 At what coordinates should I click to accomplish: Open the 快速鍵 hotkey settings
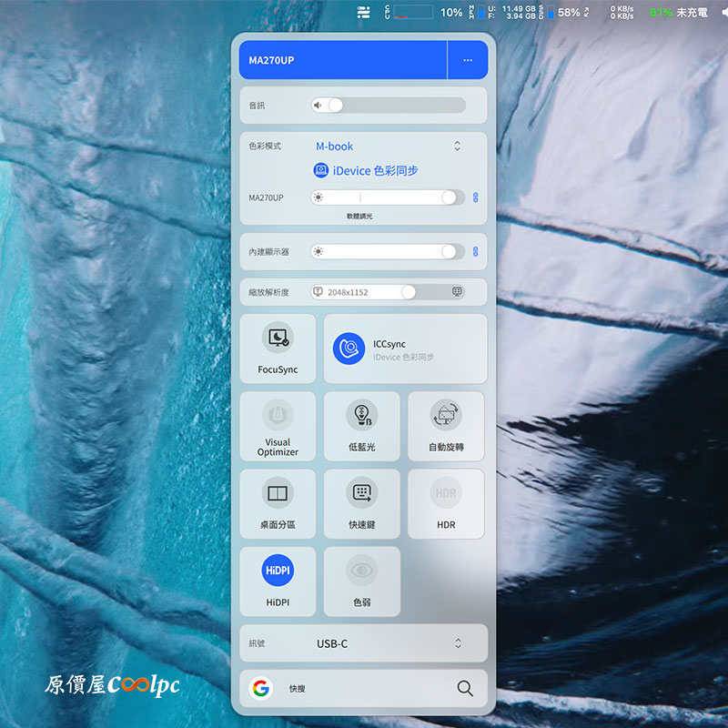(361, 503)
